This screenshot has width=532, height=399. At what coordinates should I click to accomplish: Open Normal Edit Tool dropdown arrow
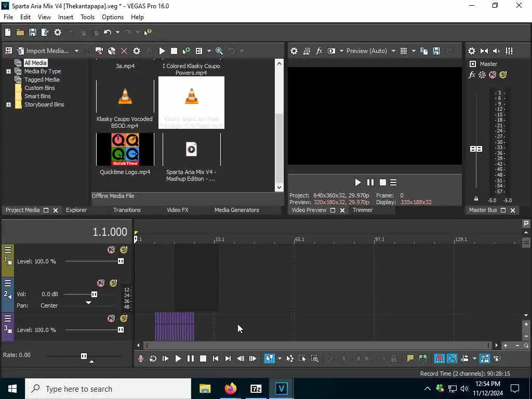[x=280, y=358]
